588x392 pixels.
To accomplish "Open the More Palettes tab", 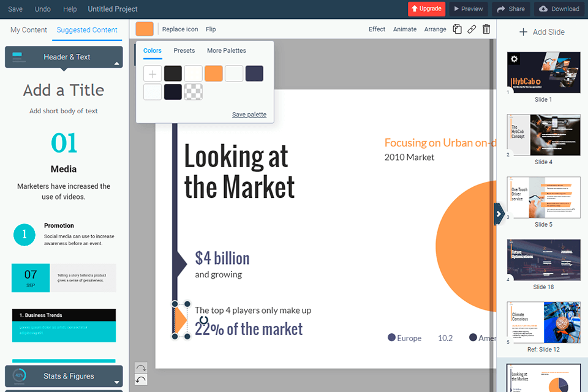I will (x=226, y=50).
